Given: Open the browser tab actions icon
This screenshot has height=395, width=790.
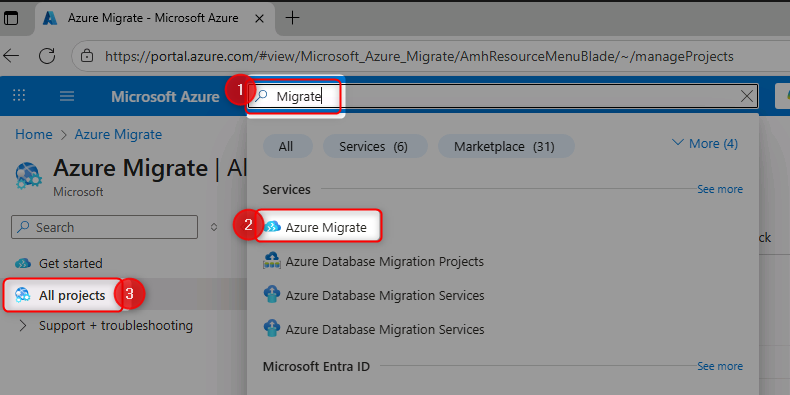Looking at the screenshot, I should pyautogui.click(x=11, y=19).
